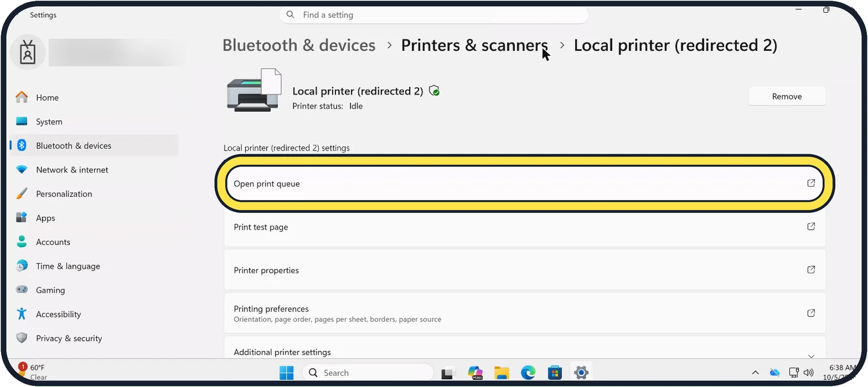Click 'Printer status: Idle' text
The width and height of the screenshot is (868, 387).
coord(328,106)
